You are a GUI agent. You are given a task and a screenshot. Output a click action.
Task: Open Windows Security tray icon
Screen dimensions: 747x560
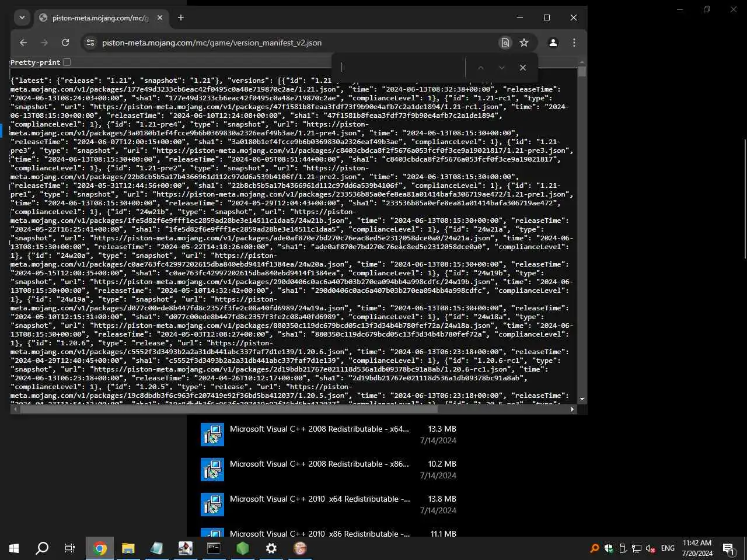click(609, 548)
